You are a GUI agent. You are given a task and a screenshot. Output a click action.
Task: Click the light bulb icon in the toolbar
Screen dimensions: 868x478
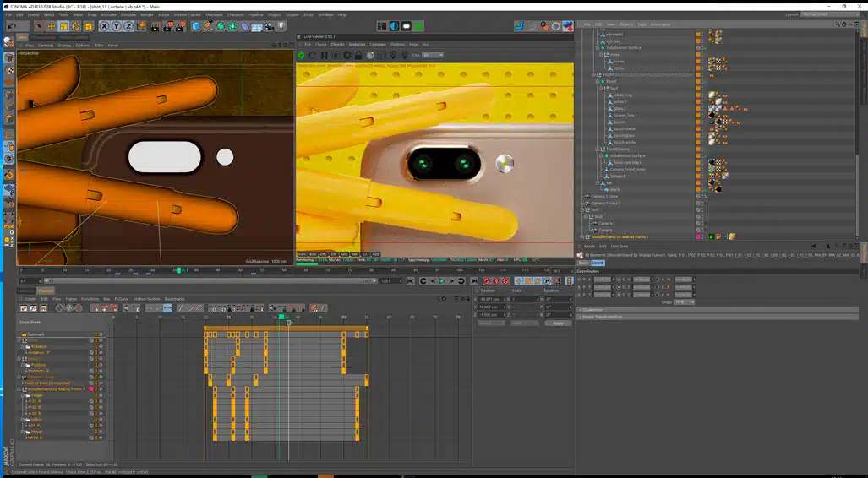pyautogui.click(x=280, y=26)
